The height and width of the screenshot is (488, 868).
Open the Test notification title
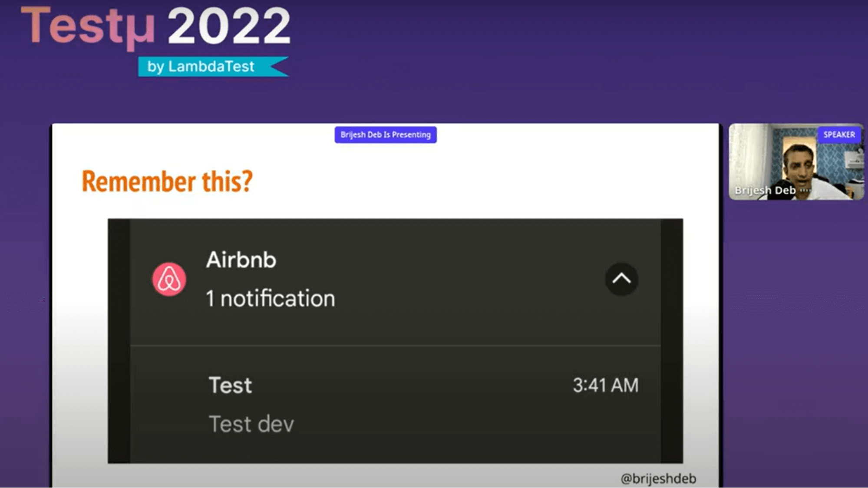click(x=230, y=385)
